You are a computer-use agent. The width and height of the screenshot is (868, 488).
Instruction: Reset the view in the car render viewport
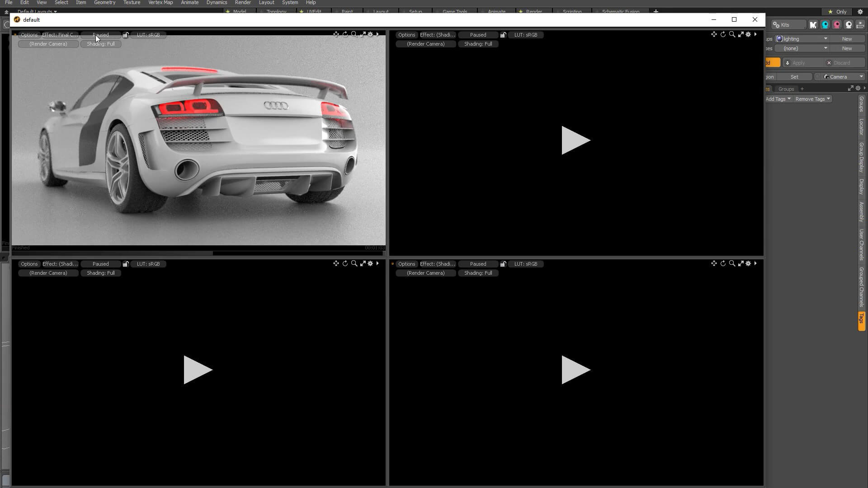[345, 34]
